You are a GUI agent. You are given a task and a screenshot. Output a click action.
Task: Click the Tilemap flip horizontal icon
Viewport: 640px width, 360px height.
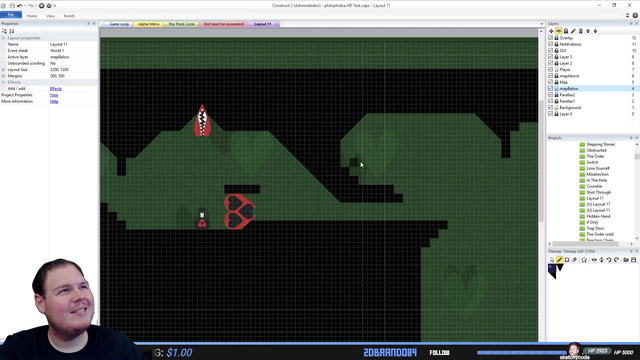pyautogui.click(x=594, y=260)
